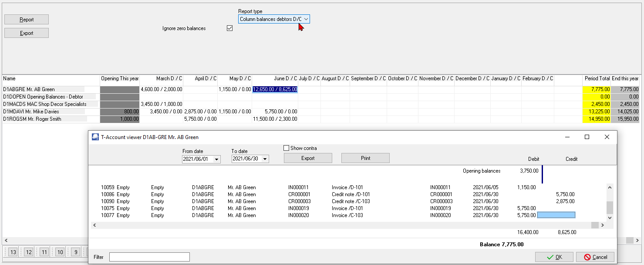Click the Report button
The width and height of the screenshot is (644, 265).
pos(27,20)
